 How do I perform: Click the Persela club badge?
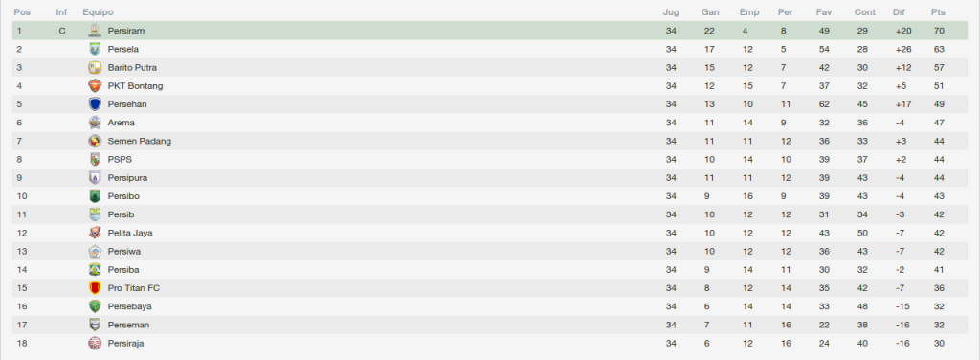click(x=95, y=49)
